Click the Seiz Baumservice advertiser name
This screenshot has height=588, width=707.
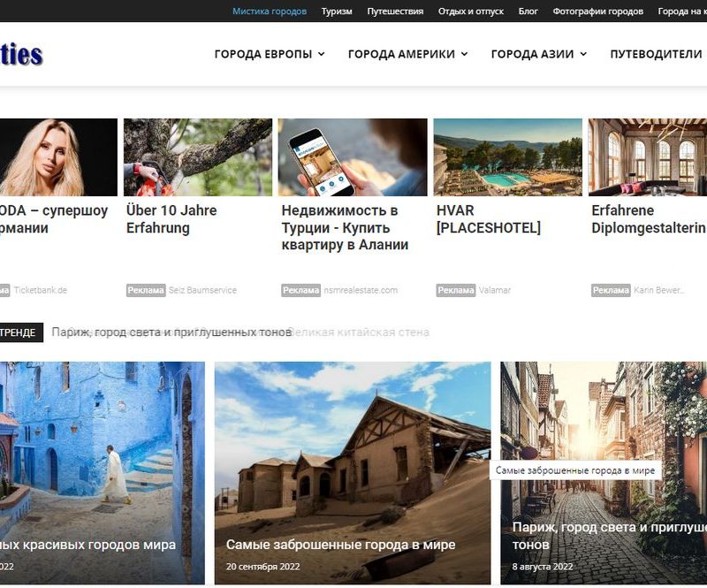202,290
